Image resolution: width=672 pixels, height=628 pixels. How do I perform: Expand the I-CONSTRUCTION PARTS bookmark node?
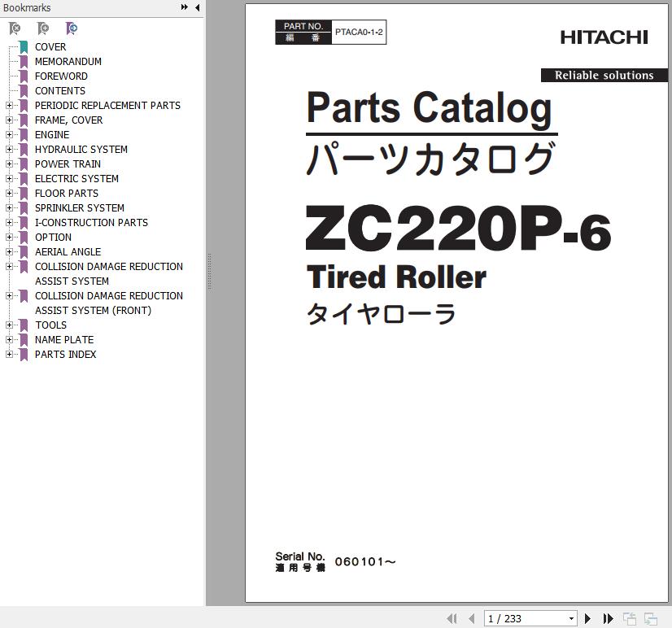pos(9,222)
